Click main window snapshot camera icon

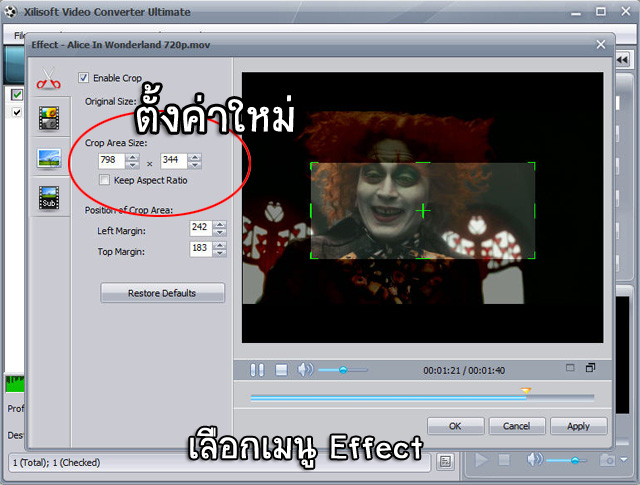607,460
